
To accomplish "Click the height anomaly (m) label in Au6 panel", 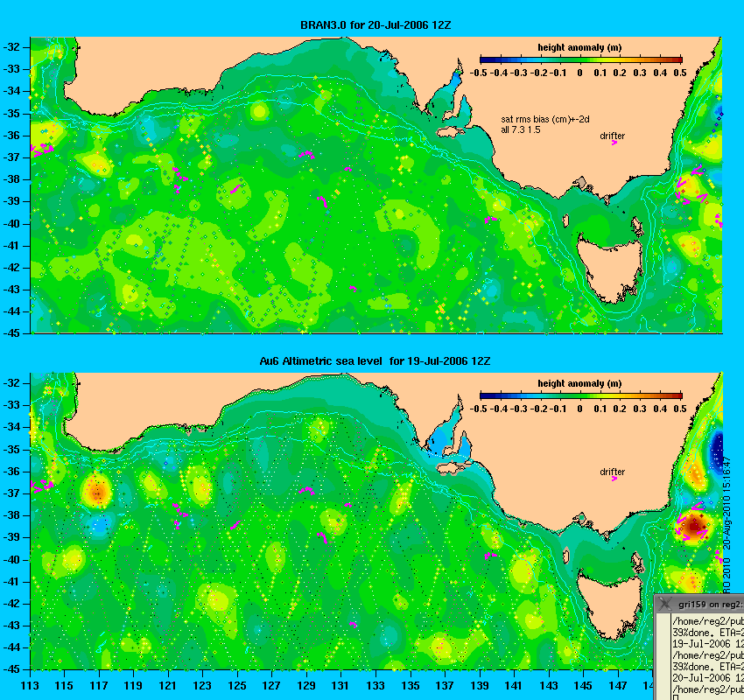I will coord(579,383).
